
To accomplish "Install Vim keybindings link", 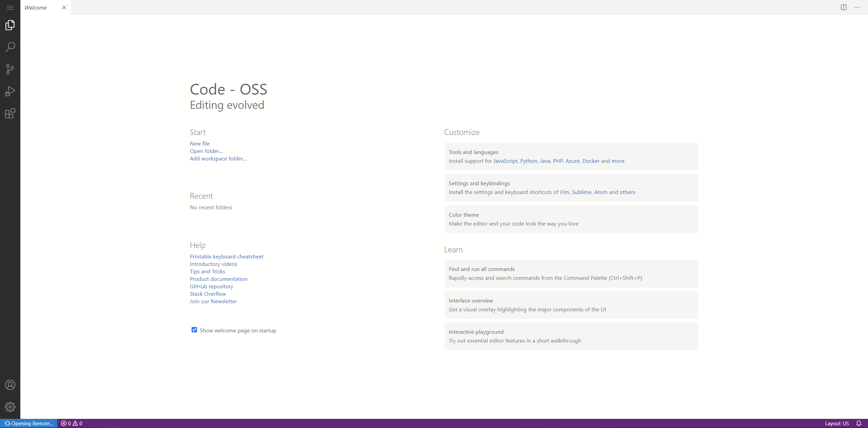I will pyautogui.click(x=564, y=192).
